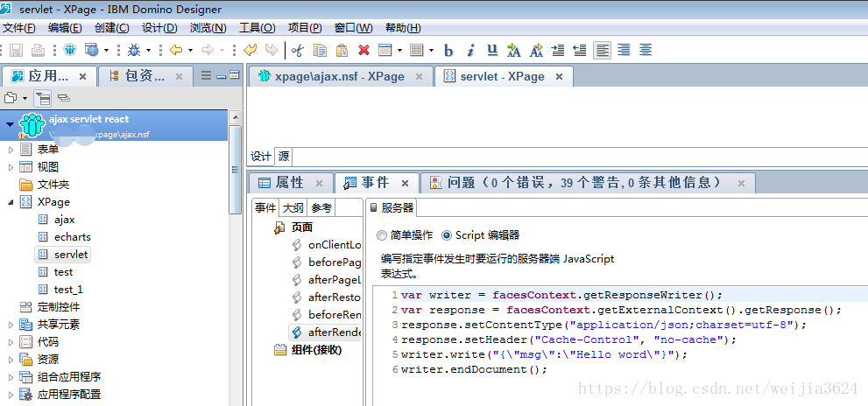The width and height of the screenshot is (868, 406).
Task: Click the red Delete X icon
Action: [363, 51]
